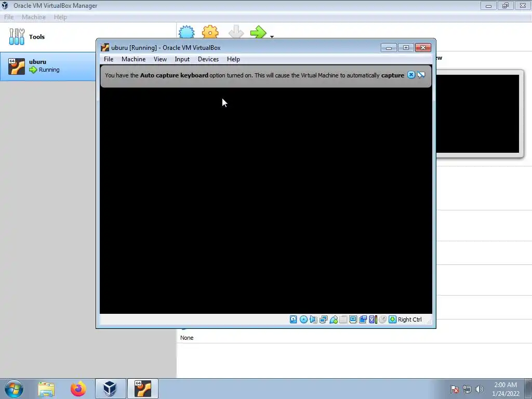Open File Explorer from the taskbar
Viewport: 532px width, 399px height.
pyautogui.click(x=46, y=389)
